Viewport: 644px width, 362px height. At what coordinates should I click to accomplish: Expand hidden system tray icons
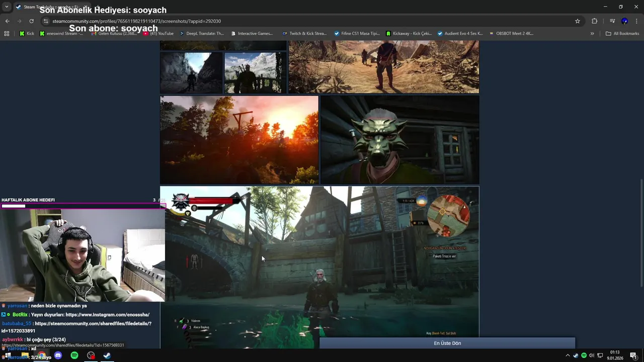point(568,355)
